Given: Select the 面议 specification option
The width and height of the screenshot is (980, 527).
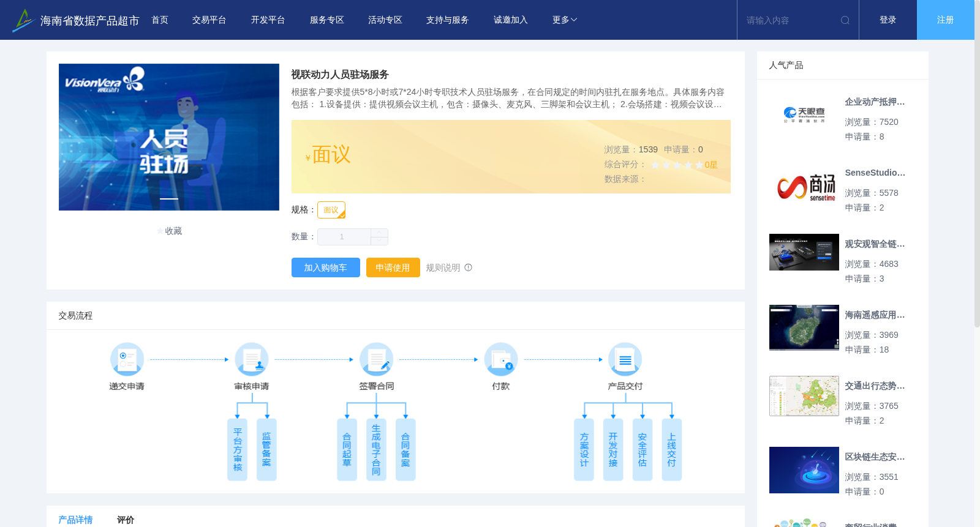Looking at the screenshot, I should (x=331, y=210).
